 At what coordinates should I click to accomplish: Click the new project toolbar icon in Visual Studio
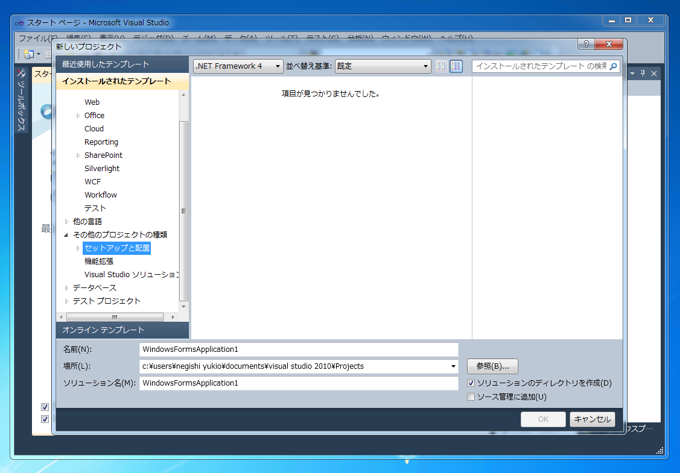pyautogui.click(x=29, y=54)
